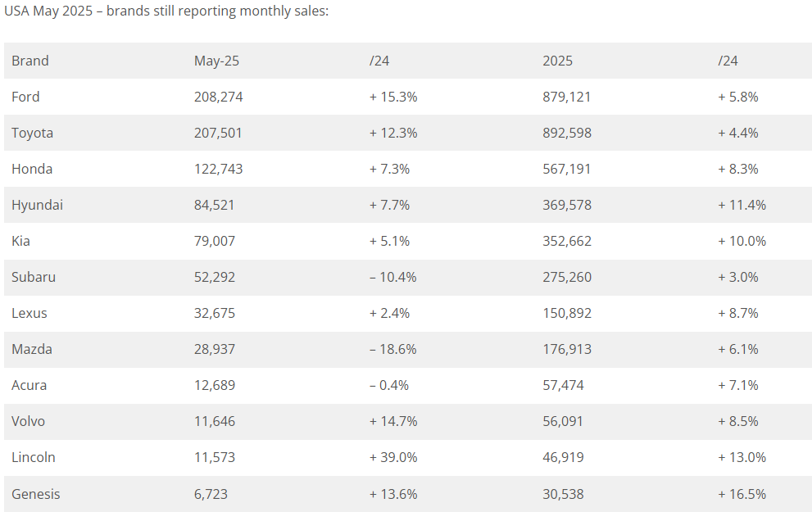The height and width of the screenshot is (512, 812).
Task: Click Lincoln's + 39.0% growth cell
Action: (x=393, y=457)
